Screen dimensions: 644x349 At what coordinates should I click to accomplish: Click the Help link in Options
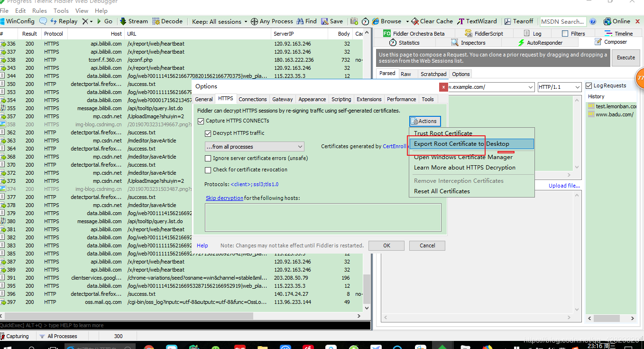[x=202, y=245]
